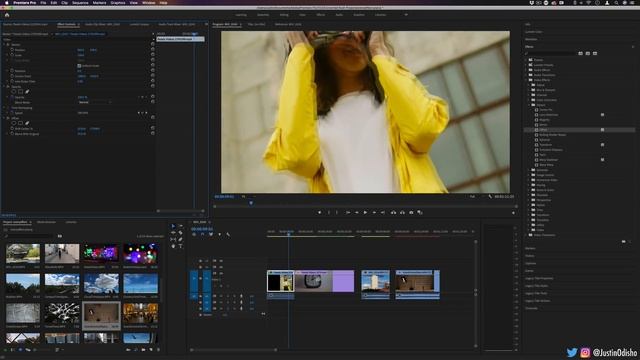
Task: Collapse the Offset effect properties
Action: (x=4, y=118)
